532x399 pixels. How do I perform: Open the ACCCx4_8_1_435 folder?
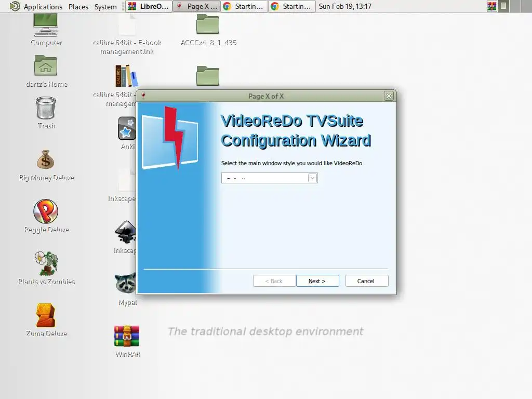[208, 24]
